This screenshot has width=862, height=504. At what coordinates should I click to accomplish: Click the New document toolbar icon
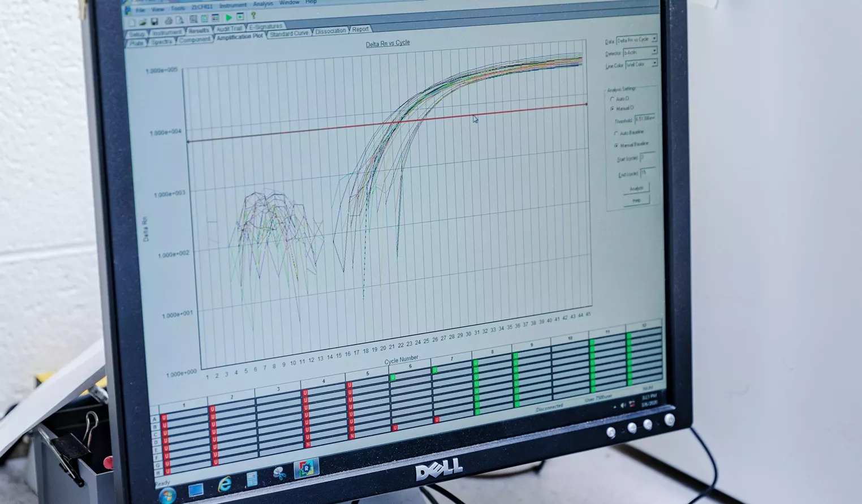click(131, 23)
